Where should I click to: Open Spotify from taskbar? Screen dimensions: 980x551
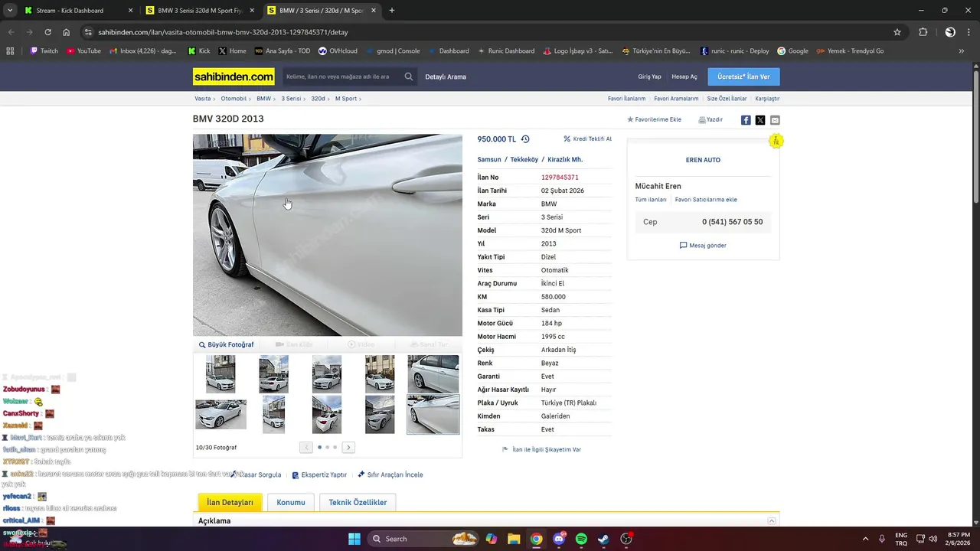(x=581, y=539)
